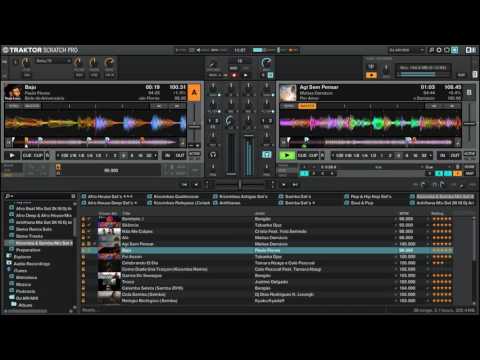480x360 pixels.
Task: Toggle fullscreen browser layout icon
Action: pyautogui.click(x=470, y=50)
